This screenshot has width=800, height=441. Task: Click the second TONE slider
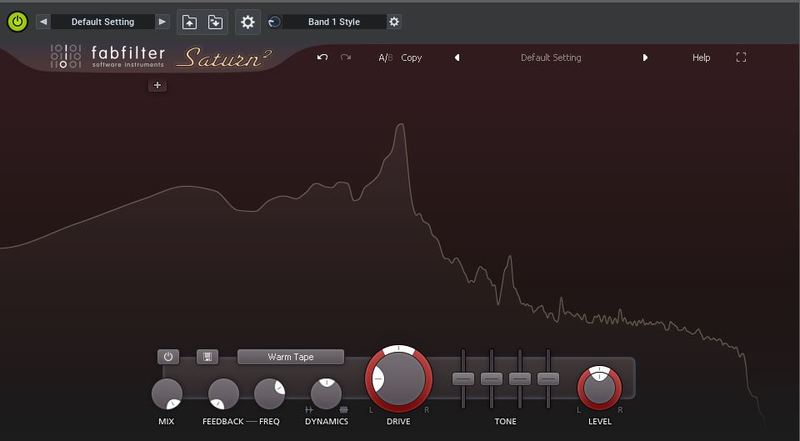click(x=491, y=379)
